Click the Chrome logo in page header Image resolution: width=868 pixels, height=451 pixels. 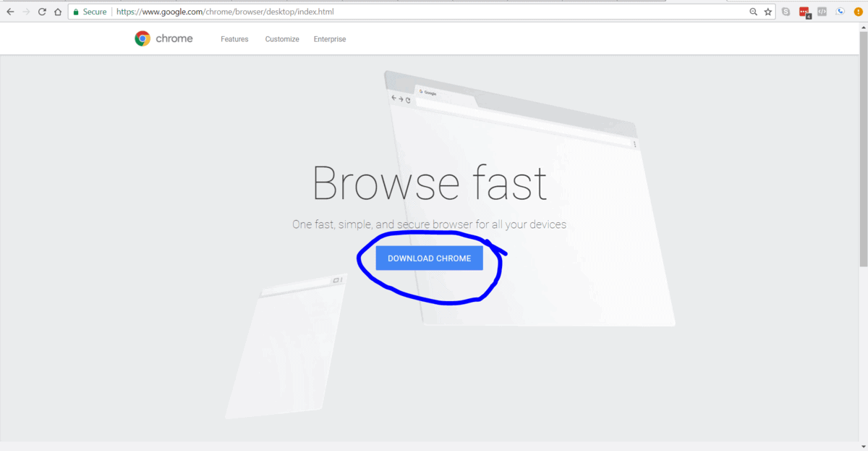pyautogui.click(x=164, y=39)
